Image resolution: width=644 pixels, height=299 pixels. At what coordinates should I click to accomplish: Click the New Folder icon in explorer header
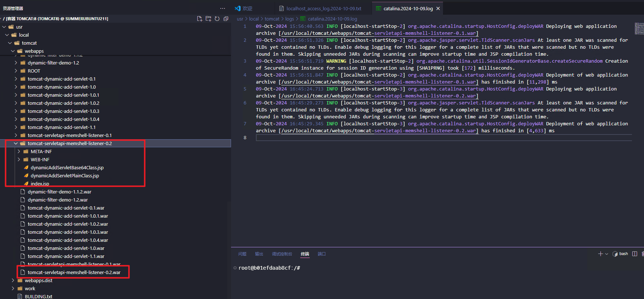tap(208, 19)
